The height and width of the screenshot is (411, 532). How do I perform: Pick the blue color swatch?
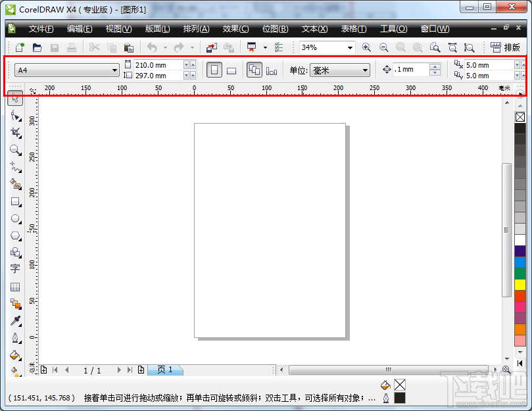pyautogui.click(x=520, y=262)
